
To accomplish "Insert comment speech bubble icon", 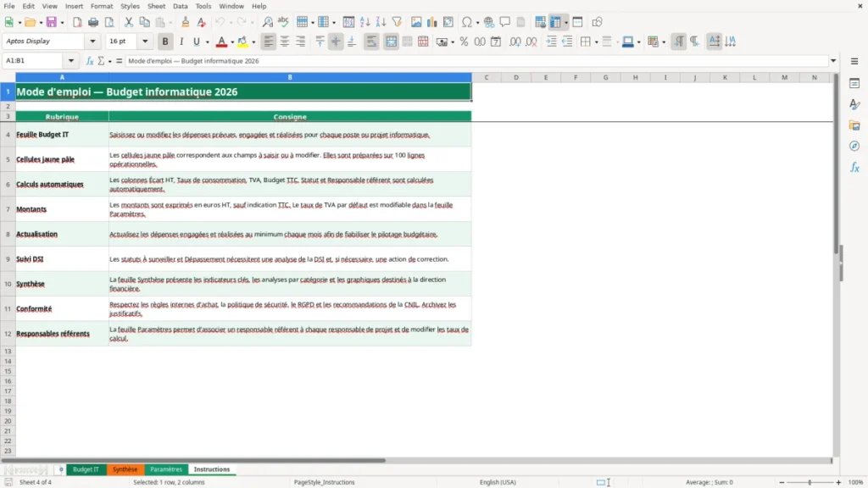I will click(x=505, y=22).
